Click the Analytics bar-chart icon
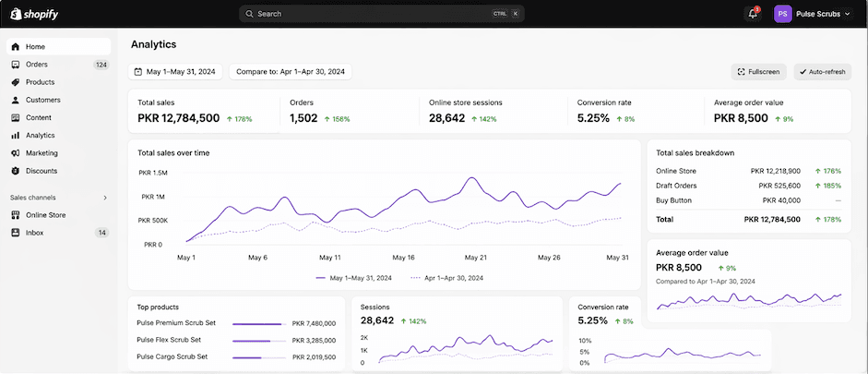Image resolution: width=868 pixels, height=374 pixels. tap(16, 135)
